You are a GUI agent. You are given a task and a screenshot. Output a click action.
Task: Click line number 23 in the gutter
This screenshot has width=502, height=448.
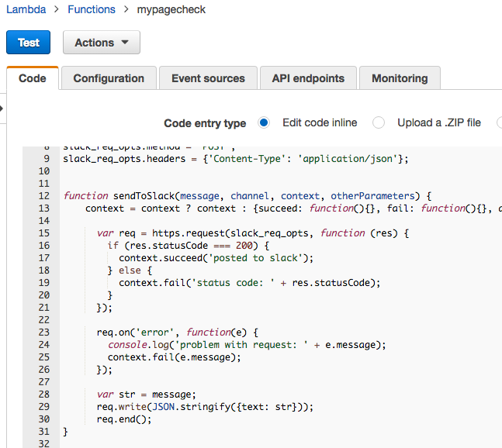pyautogui.click(x=44, y=333)
